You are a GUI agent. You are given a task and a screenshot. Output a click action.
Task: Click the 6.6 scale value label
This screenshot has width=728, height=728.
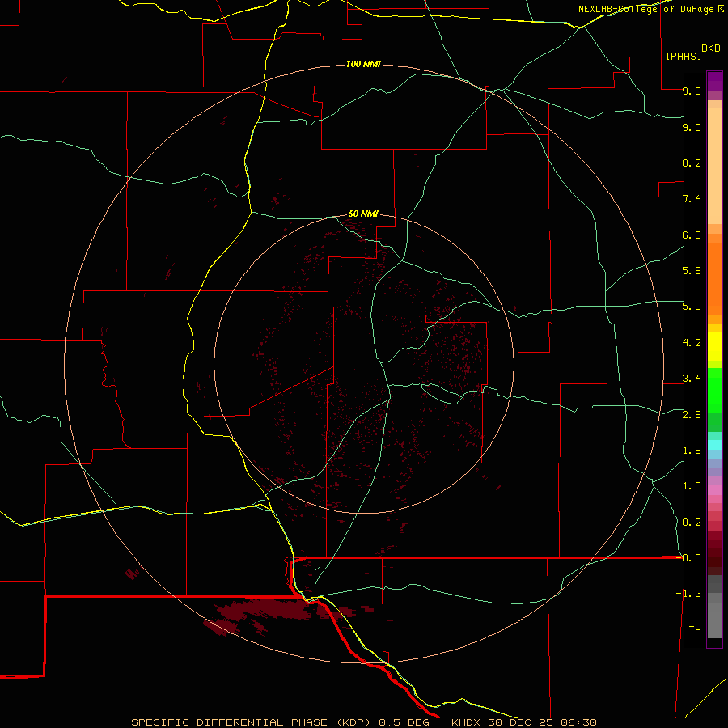tap(692, 235)
